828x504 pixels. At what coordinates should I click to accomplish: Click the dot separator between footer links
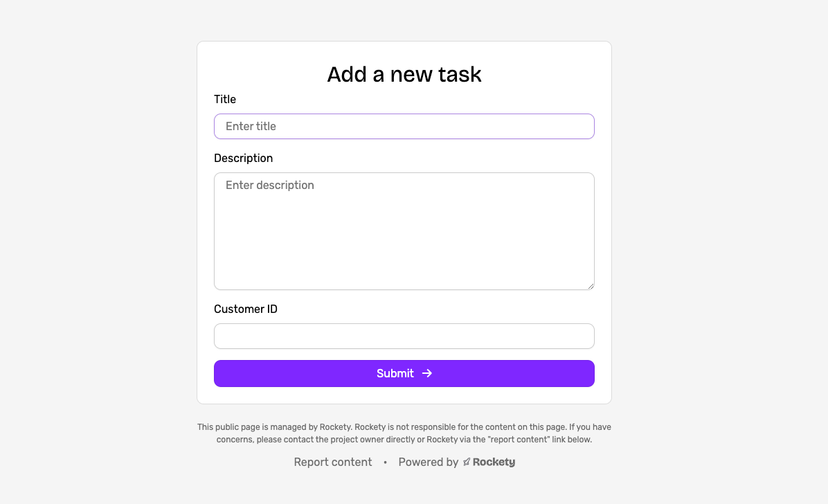point(385,462)
